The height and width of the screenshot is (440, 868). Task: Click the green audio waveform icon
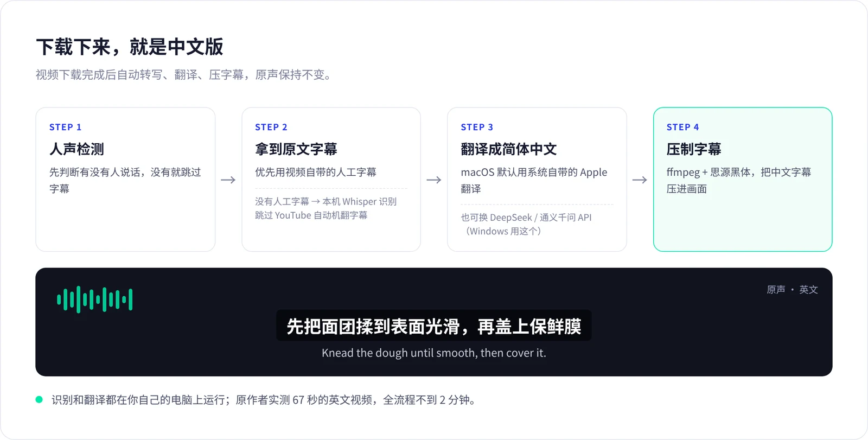coord(95,299)
